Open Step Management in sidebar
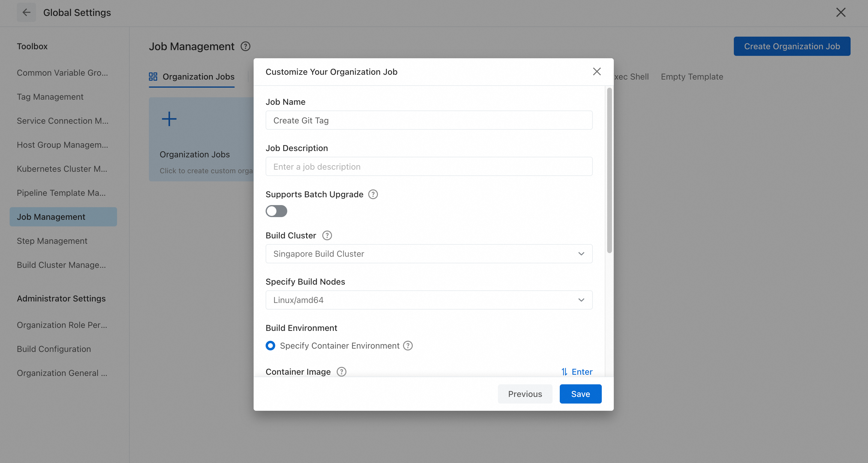This screenshot has width=868, height=463. coord(52,241)
